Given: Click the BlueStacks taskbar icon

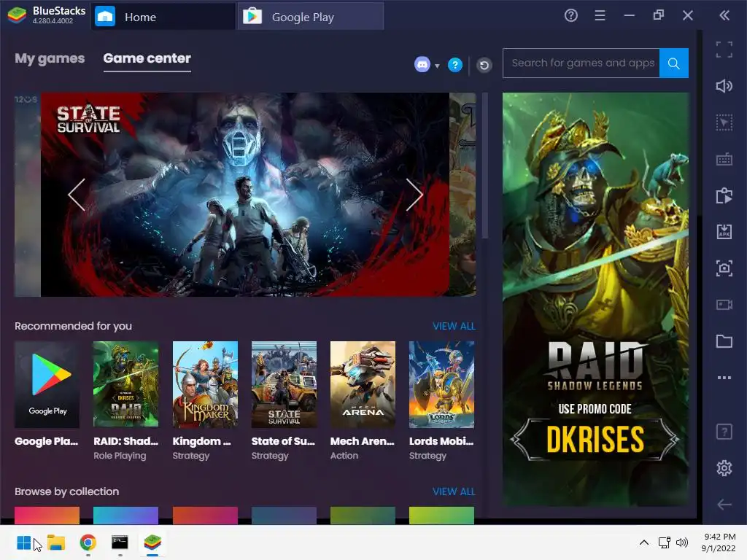Looking at the screenshot, I should tap(152, 542).
